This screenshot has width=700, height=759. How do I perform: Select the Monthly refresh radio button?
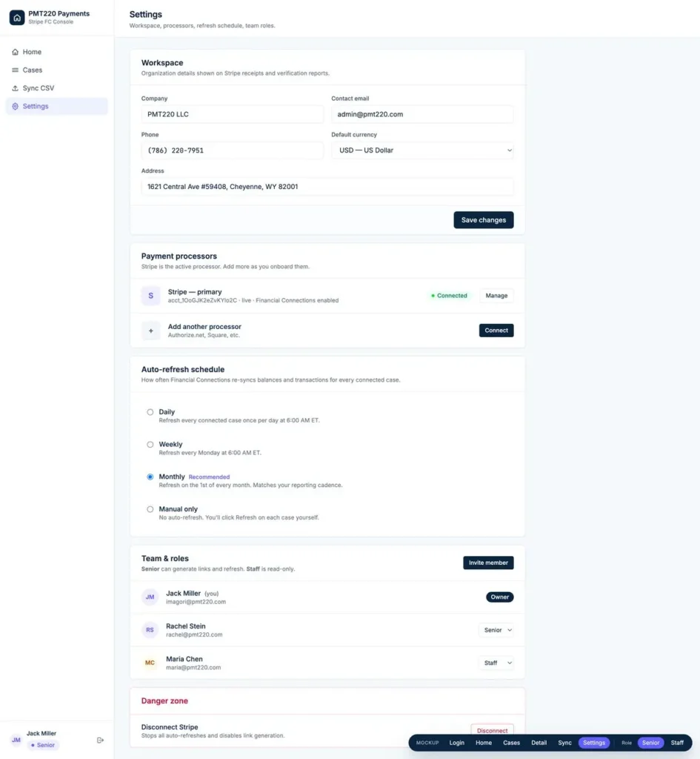pyautogui.click(x=150, y=477)
